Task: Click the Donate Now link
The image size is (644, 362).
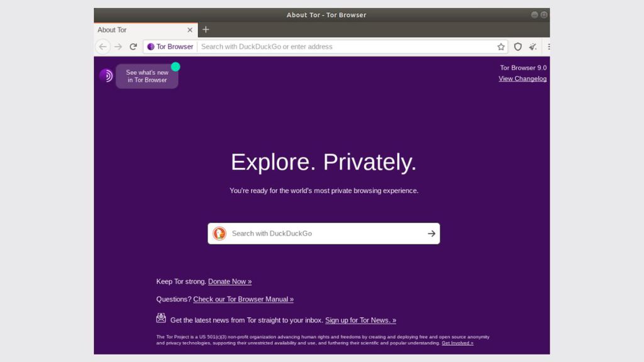Action: (230, 282)
